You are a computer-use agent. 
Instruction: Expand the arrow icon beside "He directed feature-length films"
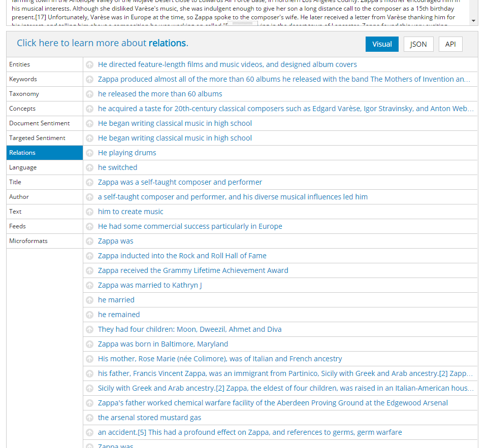pyautogui.click(x=90, y=64)
